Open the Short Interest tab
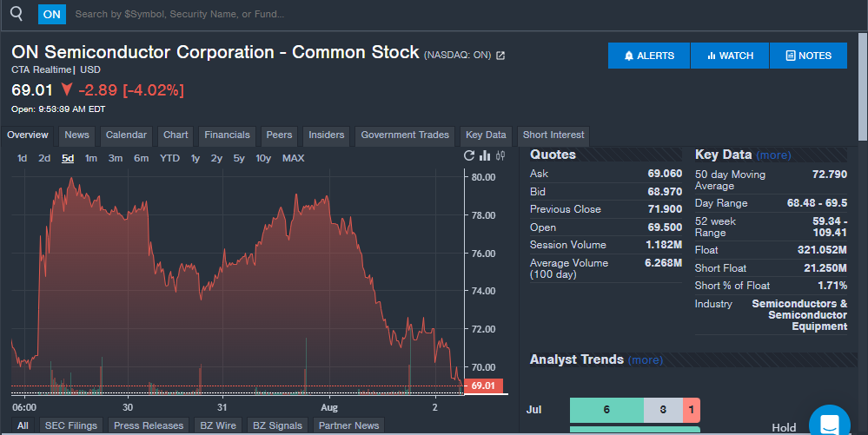Image resolution: width=868 pixels, height=435 pixels. (x=553, y=135)
